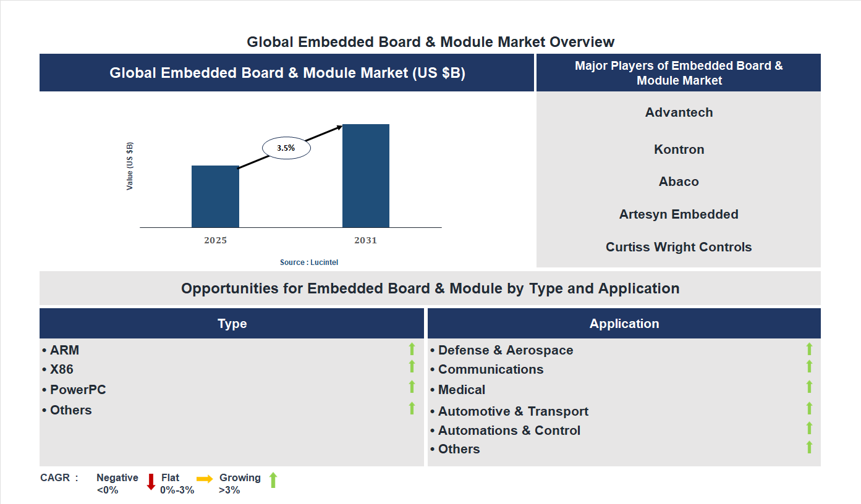The image size is (861, 504).
Task: Click the Abaco company name
Action: tap(679, 182)
